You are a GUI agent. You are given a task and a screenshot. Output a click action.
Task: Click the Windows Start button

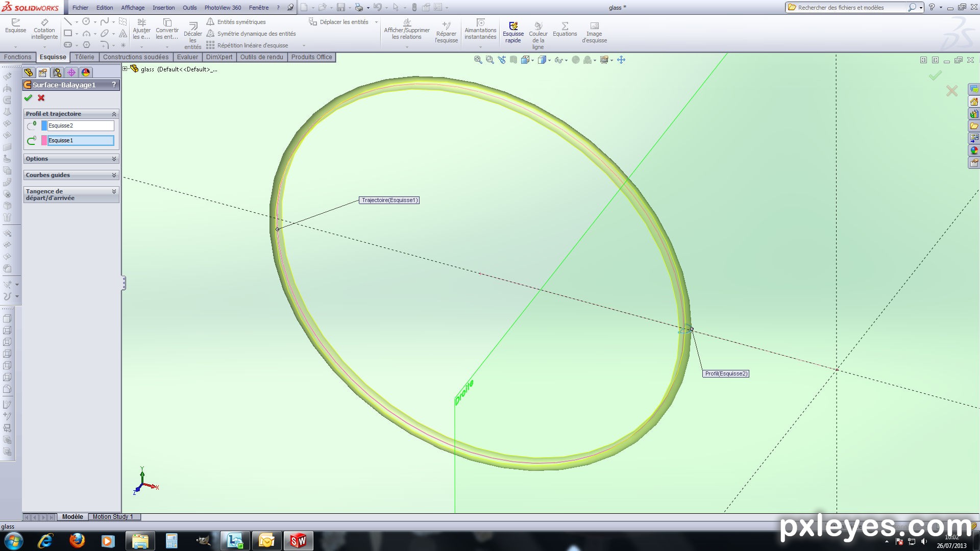(x=14, y=541)
